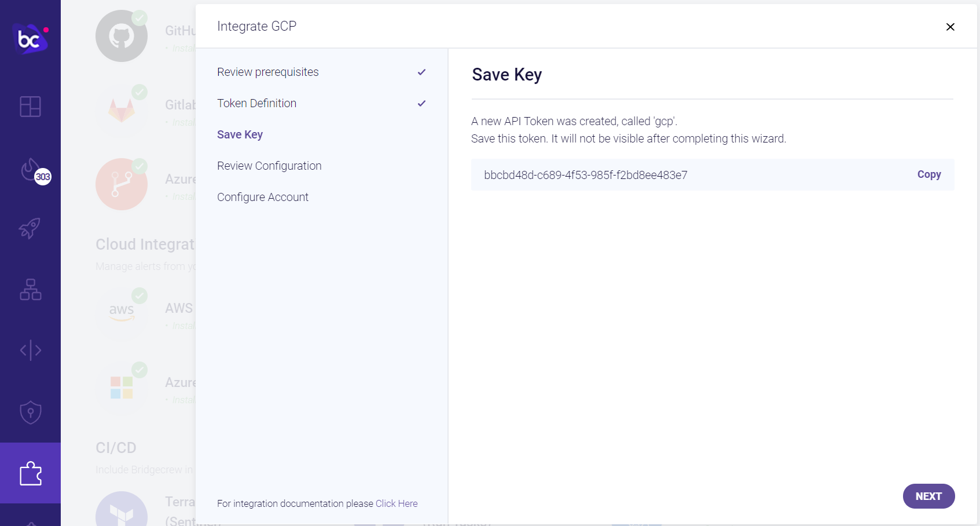Open the hierarchy diagram icon in sidebar
Image resolution: width=980 pixels, height=526 pixels.
click(30, 289)
